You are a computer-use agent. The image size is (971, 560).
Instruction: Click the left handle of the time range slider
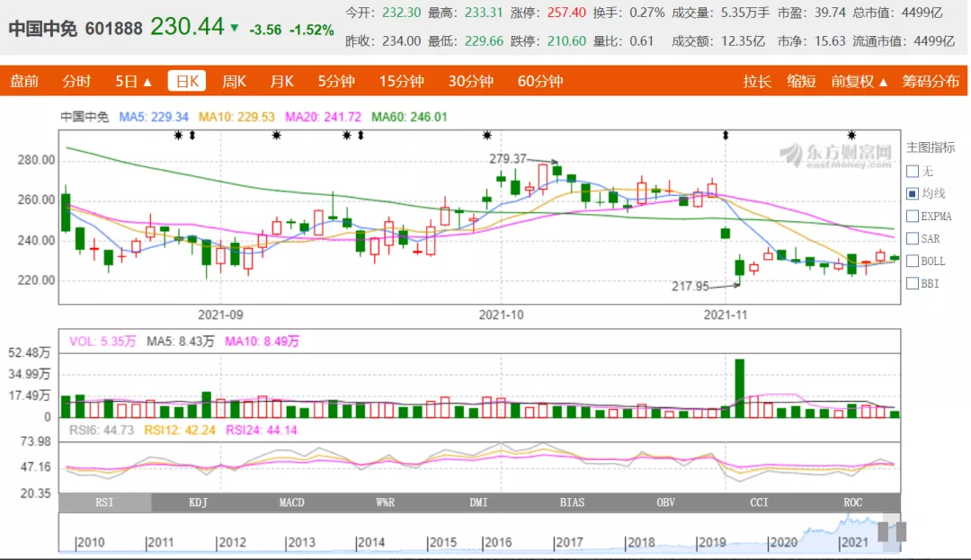(883, 531)
